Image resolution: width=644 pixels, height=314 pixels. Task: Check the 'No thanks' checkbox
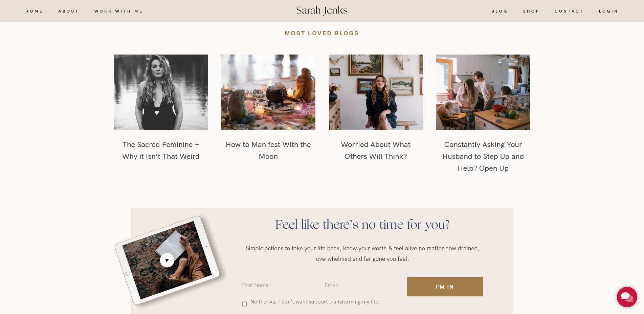click(x=245, y=304)
